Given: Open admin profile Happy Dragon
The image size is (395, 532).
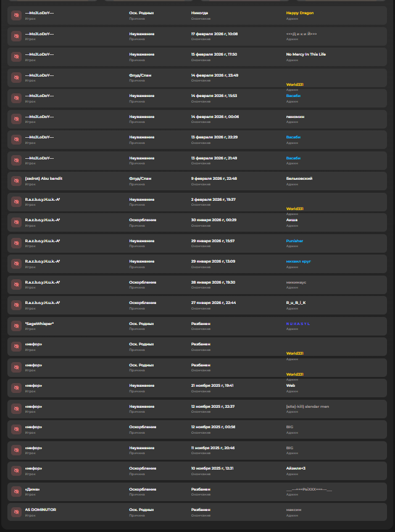Looking at the screenshot, I should (x=300, y=12).
